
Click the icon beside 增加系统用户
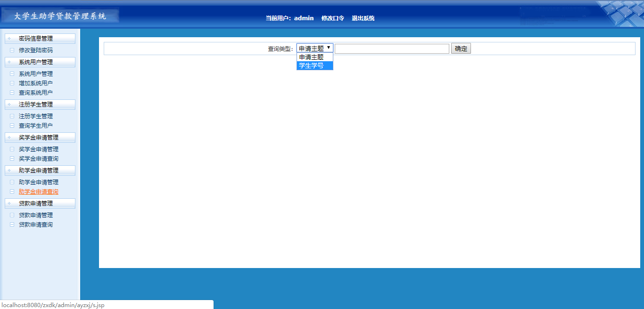coord(12,83)
